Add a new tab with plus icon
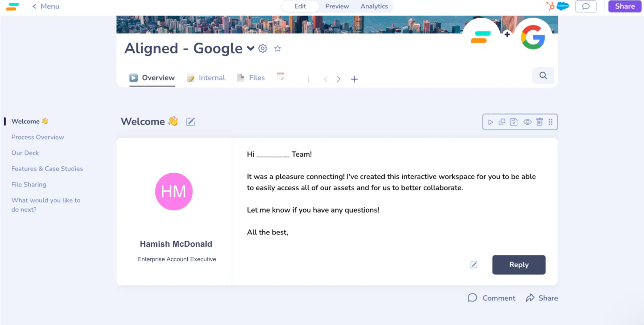644x325 pixels. point(354,79)
